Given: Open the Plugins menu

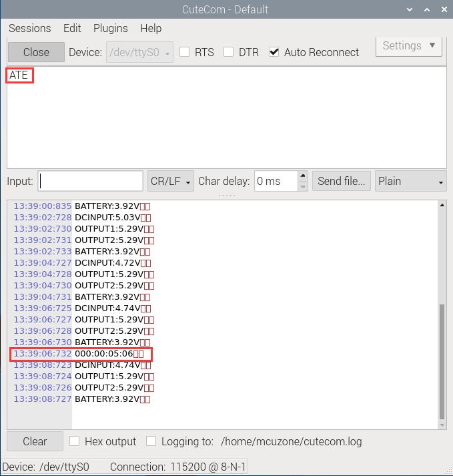Looking at the screenshot, I should click(111, 28).
